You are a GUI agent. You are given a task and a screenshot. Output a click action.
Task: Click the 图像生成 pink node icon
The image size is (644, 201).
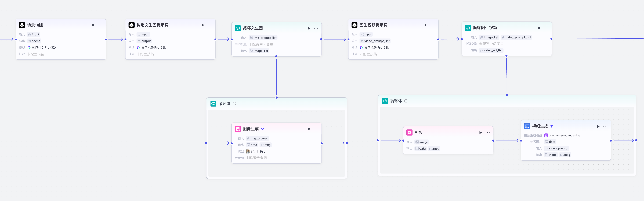pos(237,129)
